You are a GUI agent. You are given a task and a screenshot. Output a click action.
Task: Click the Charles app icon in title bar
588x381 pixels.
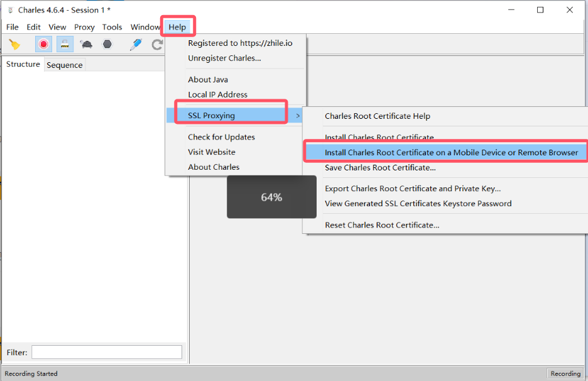(11, 10)
